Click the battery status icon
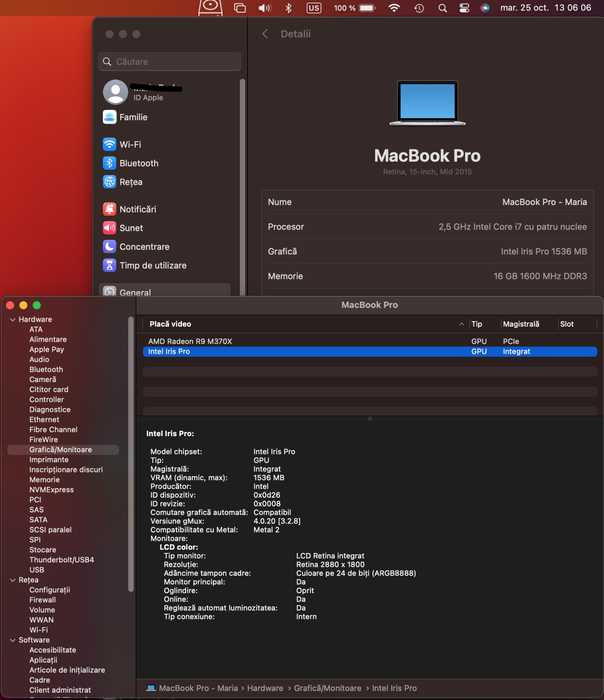 (367, 8)
